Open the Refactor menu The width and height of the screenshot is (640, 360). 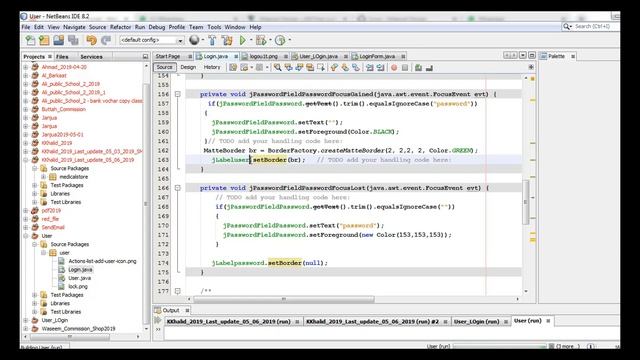tap(120, 27)
